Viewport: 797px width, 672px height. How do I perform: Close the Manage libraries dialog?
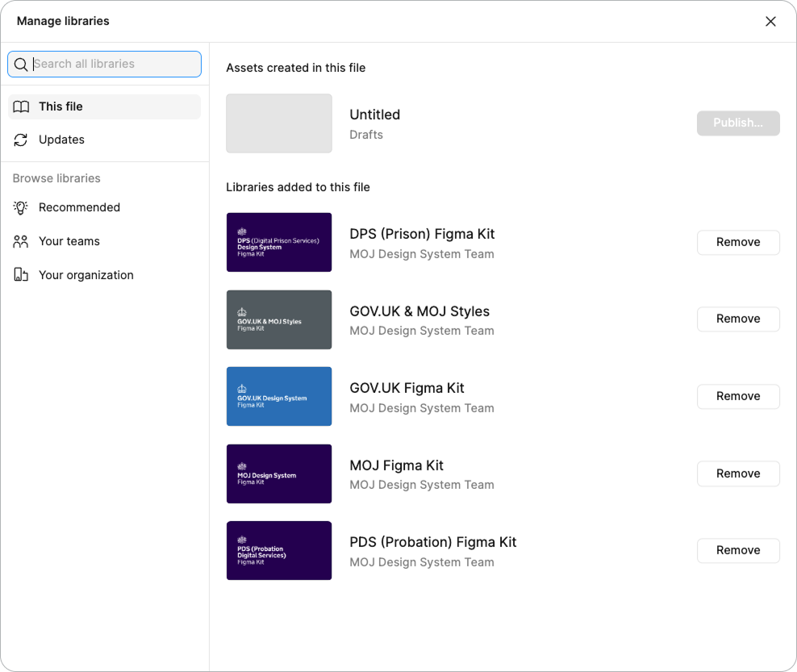(x=770, y=21)
